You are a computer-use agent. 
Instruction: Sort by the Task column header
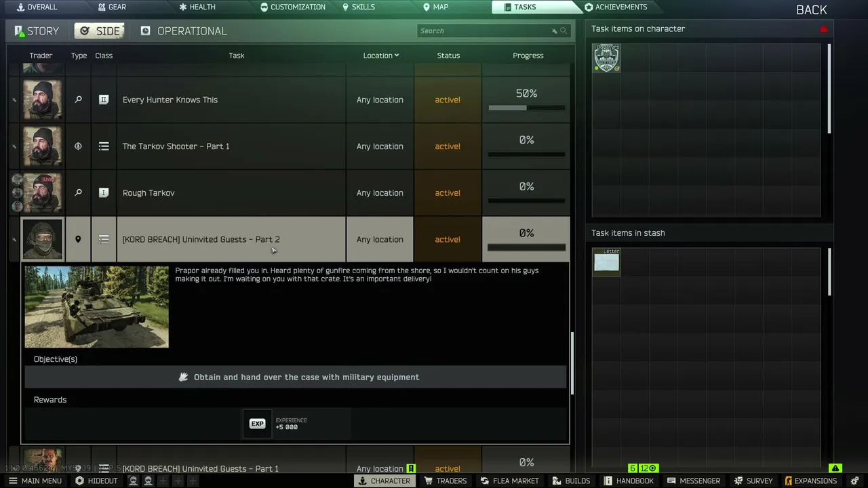click(236, 56)
